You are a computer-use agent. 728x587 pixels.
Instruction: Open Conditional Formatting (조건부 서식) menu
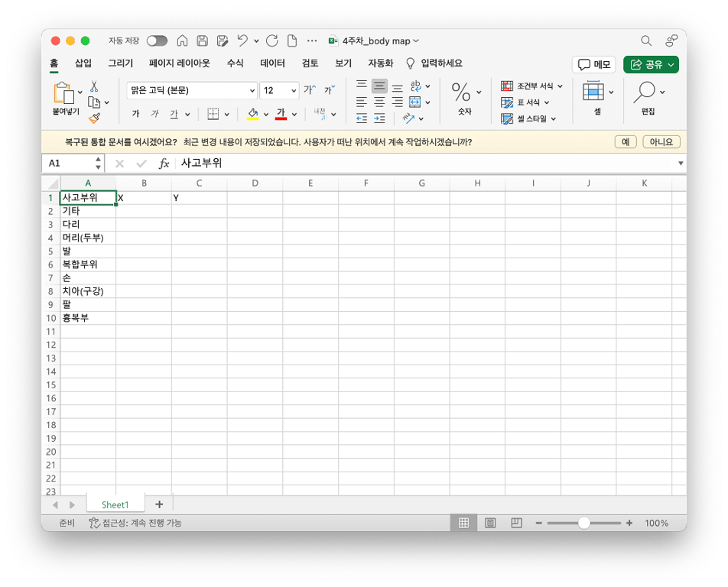coord(531,86)
